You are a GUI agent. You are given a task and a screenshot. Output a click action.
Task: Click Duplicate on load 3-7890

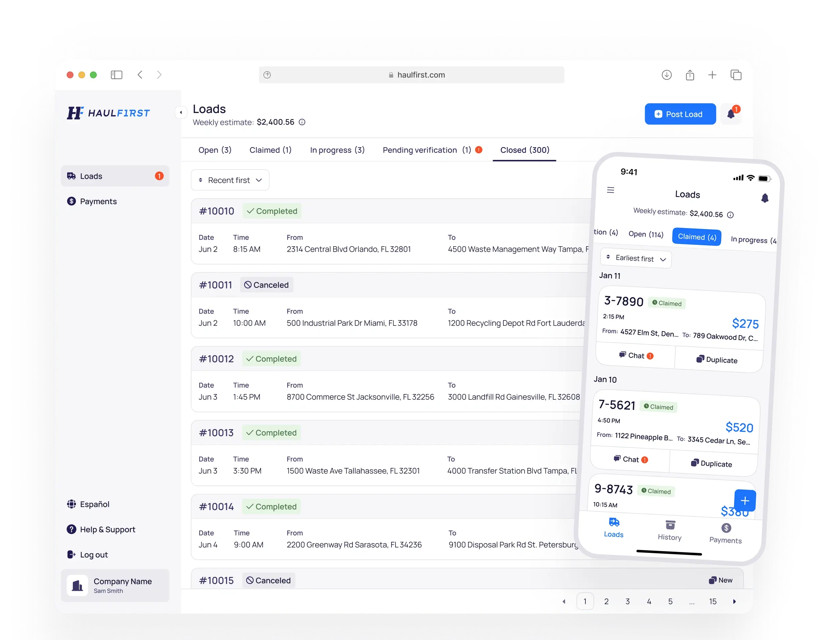click(717, 360)
